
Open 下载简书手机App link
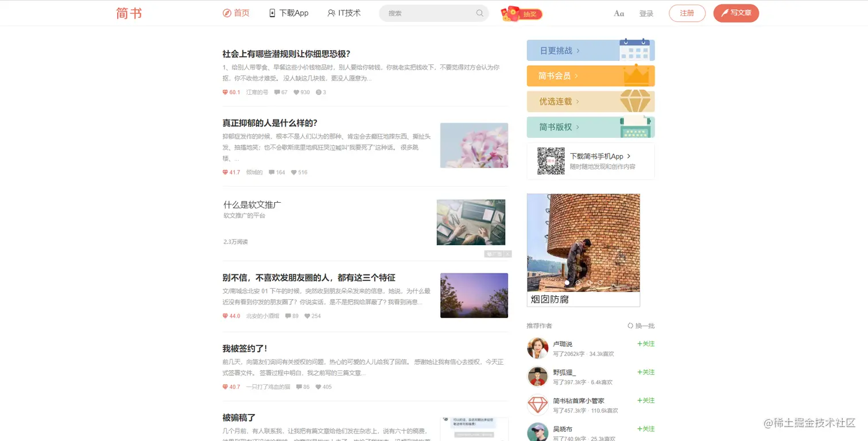pos(600,156)
